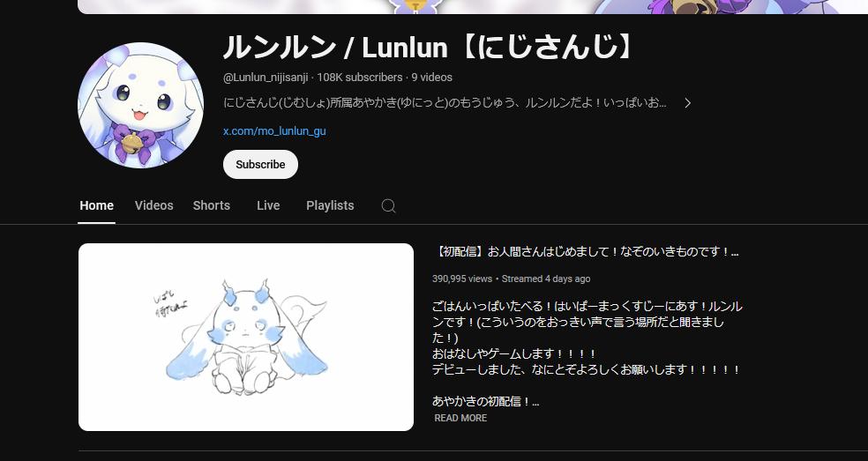
Task: Select the Playlists tab
Action: click(x=330, y=205)
